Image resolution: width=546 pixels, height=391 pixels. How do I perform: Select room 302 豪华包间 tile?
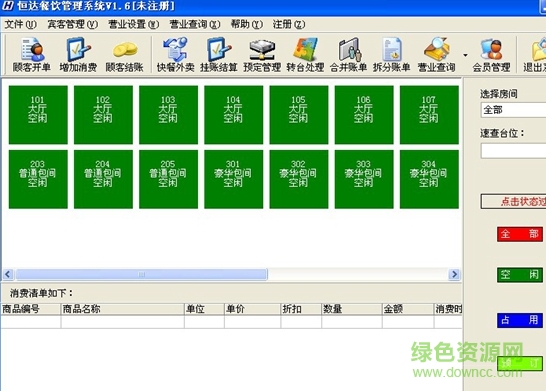click(298, 179)
